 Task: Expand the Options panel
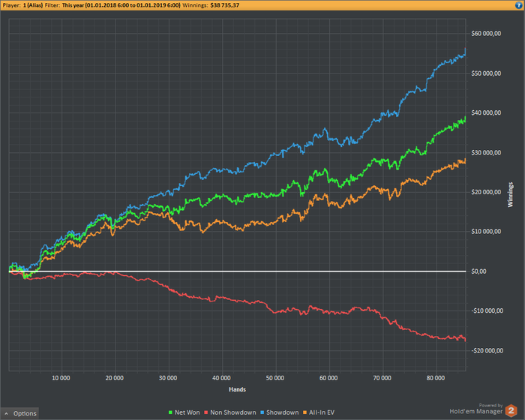point(20,413)
